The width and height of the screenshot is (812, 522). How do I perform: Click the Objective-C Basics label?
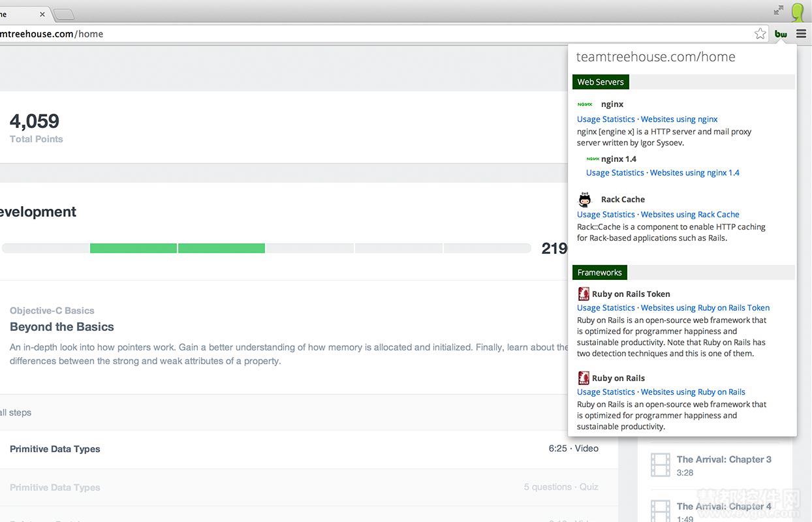click(x=52, y=311)
